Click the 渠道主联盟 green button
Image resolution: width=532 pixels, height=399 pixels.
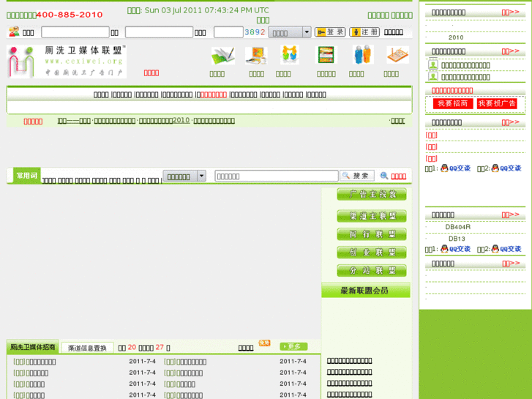(x=372, y=216)
